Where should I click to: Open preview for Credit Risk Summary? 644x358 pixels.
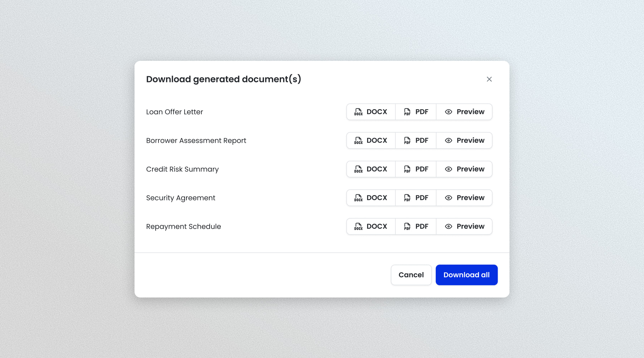coord(464,169)
